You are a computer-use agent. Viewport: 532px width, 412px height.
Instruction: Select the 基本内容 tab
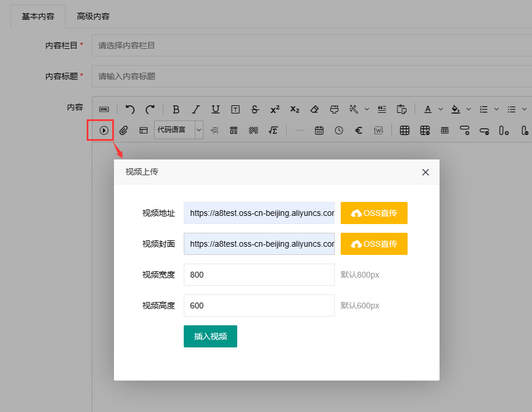tap(38, 16)
